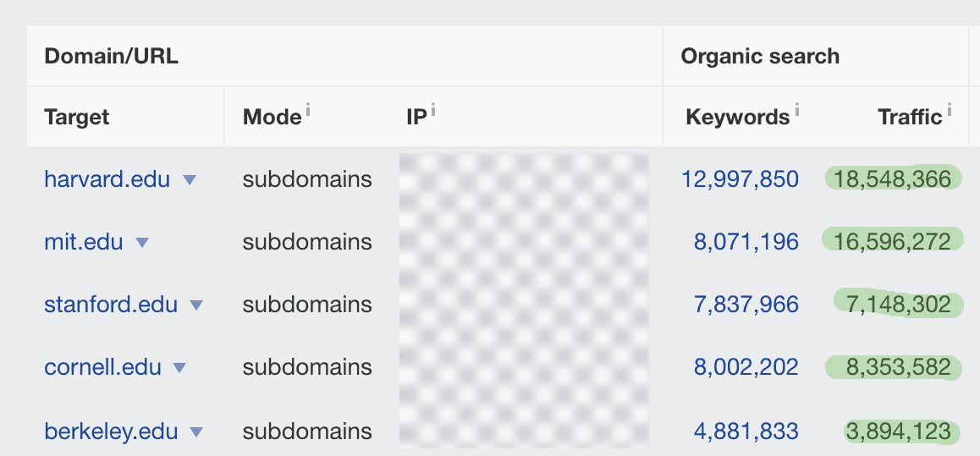Screen dimensions: 980x456
Task: Expand the stanford.edu dropdown arrow
Action: (197, 305)
